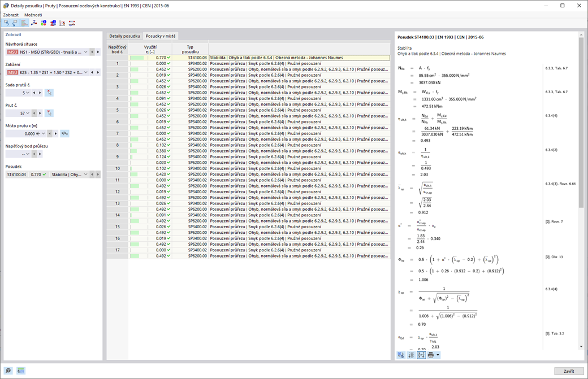Go to previous load in Zatížení
This screenshot has height=379, width=588.
(x=92, y=72)
